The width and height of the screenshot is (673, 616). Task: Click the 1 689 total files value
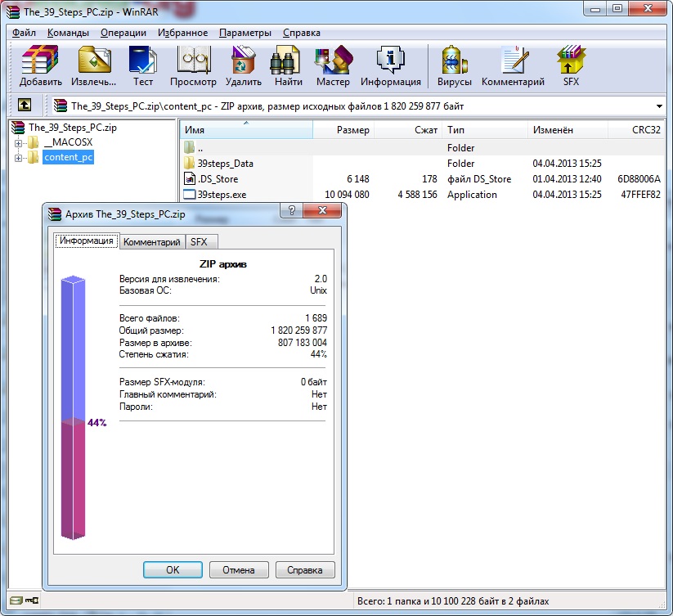click(x=316, y=318)
